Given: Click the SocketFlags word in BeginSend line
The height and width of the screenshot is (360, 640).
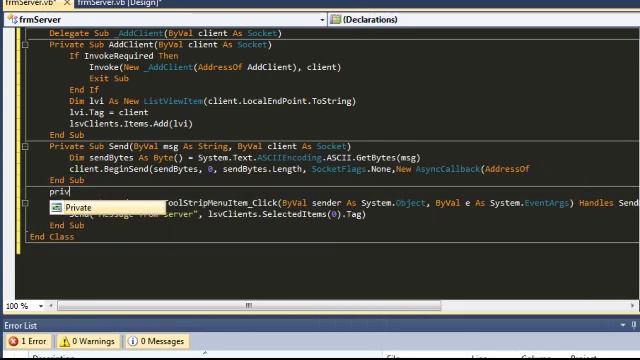Looking at the screenshot, I should point(339,169).
